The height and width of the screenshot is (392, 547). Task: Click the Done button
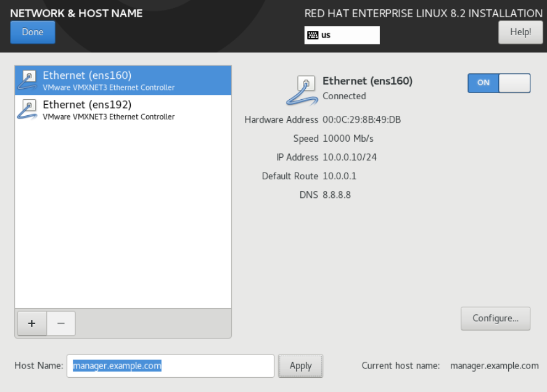coord(33,32)
